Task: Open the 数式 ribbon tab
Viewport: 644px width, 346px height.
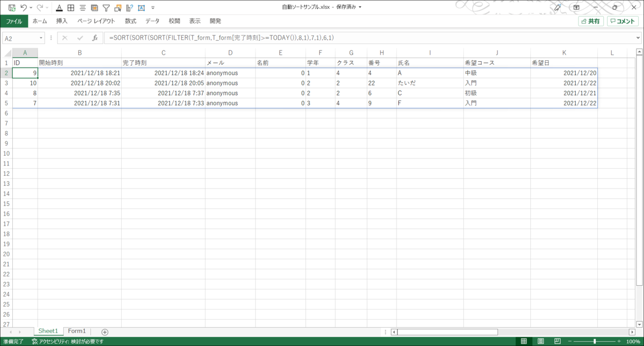Action: tap(130, 21)
